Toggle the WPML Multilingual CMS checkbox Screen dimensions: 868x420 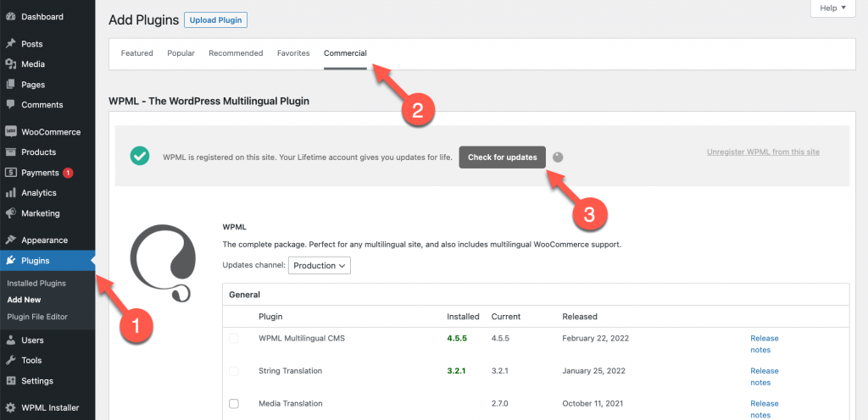click(234, 338)
